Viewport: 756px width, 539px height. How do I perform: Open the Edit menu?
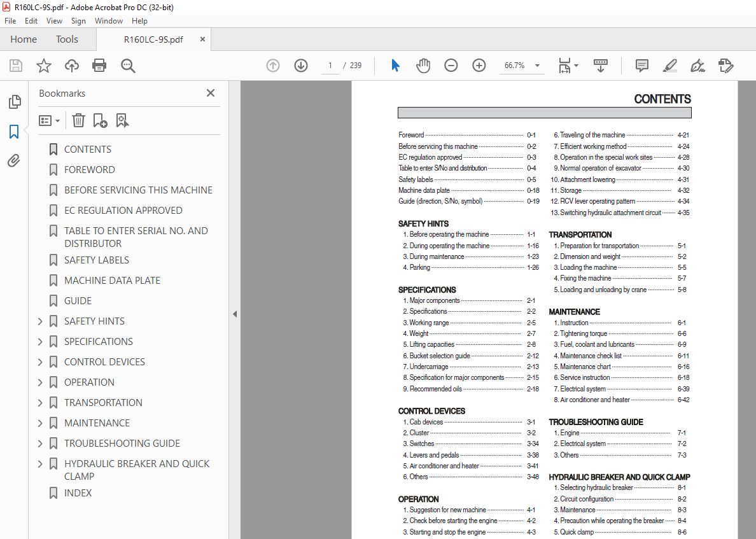pyautogui.click(x=31, y=21)
